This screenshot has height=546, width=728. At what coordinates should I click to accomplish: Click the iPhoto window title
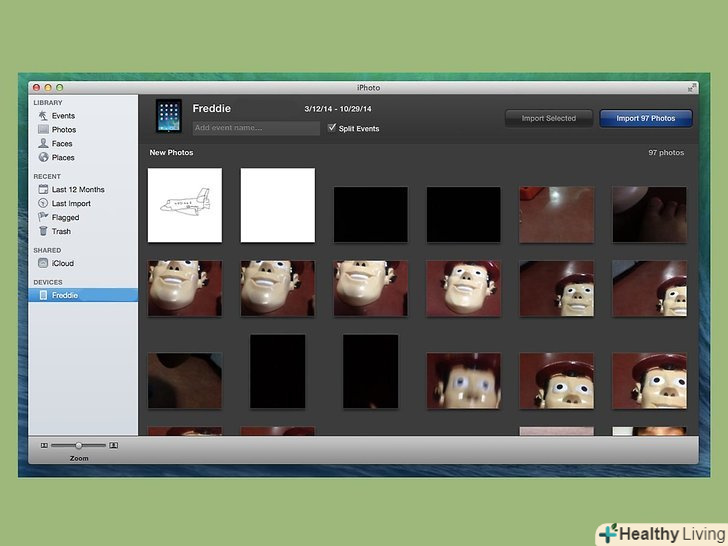click(x=369, y=87)
